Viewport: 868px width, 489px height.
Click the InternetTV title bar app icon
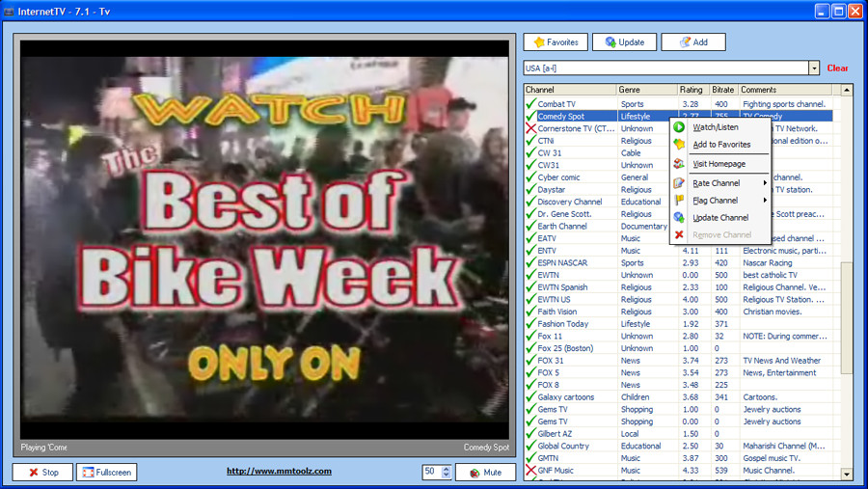click(x=9, y=11)
